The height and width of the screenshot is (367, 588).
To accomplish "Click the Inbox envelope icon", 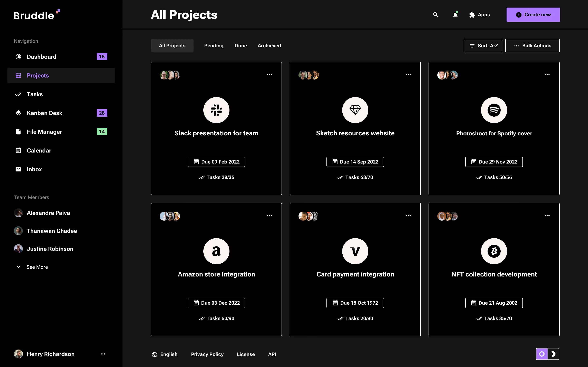I will (x=18, y=169).
